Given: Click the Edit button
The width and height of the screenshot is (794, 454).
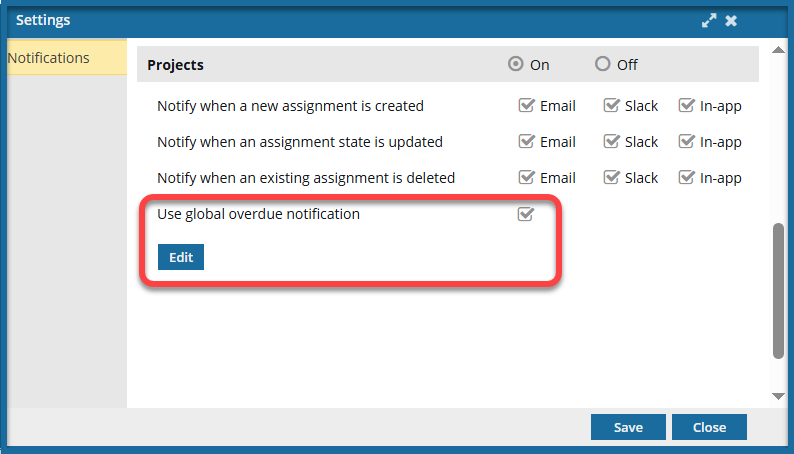Looking at the screenshot, I should pos(181,257).
